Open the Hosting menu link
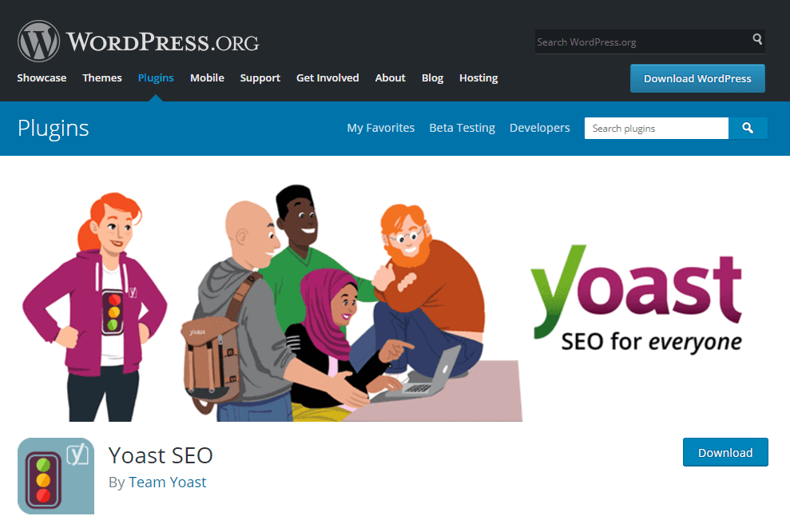790x532 pixels. click(x=478, y=78)
